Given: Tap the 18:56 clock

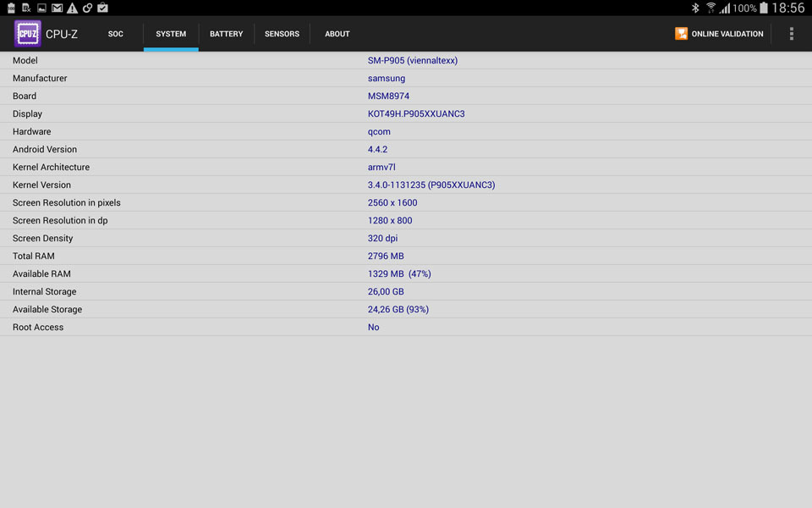Looking at the screenshot, I should point(788,8).
